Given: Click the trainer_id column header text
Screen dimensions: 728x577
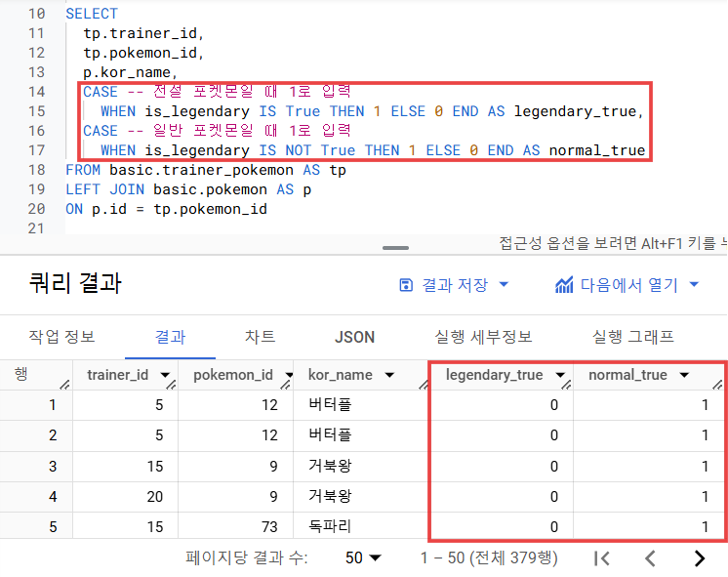Looking at the screenshot, I should (x=117, y=375).
